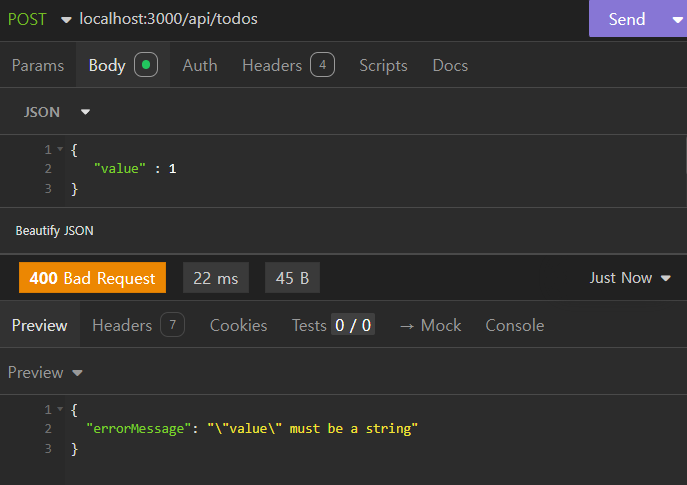The height and width of the screenshot is (485, 687).
Task: Open the Console tab
Action: pyautogui.click(x=515, y=325)
